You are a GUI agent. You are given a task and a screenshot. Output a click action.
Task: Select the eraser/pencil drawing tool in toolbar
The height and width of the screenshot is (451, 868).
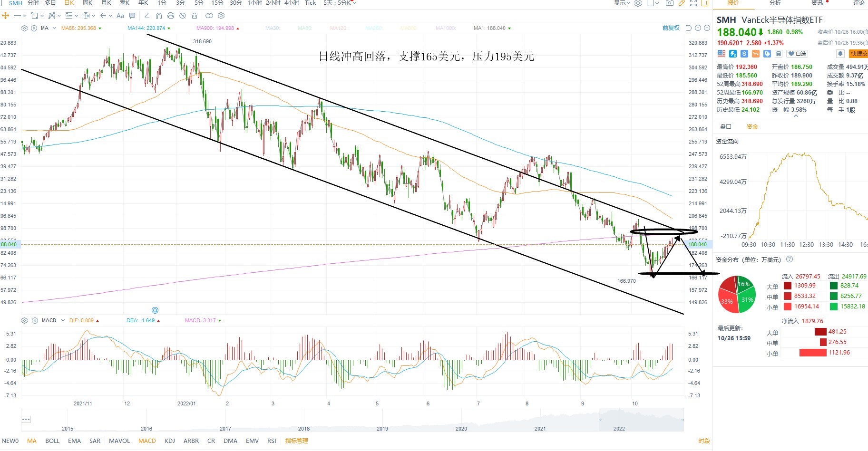[147, 16]
